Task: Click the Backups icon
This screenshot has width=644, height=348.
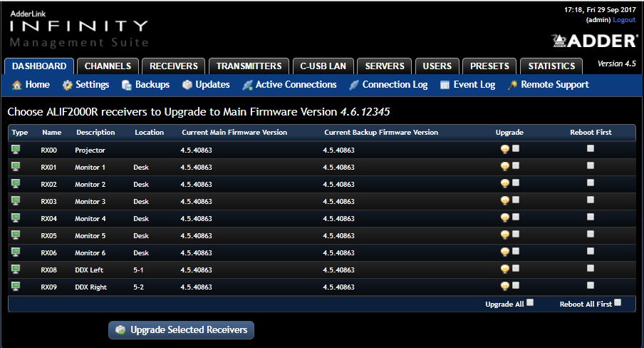Action: (127, 85)
